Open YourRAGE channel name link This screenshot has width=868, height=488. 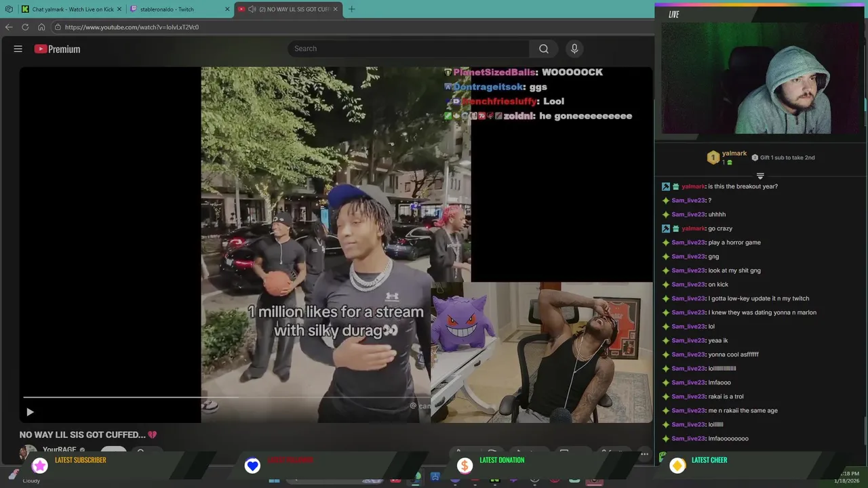point(60,450)
